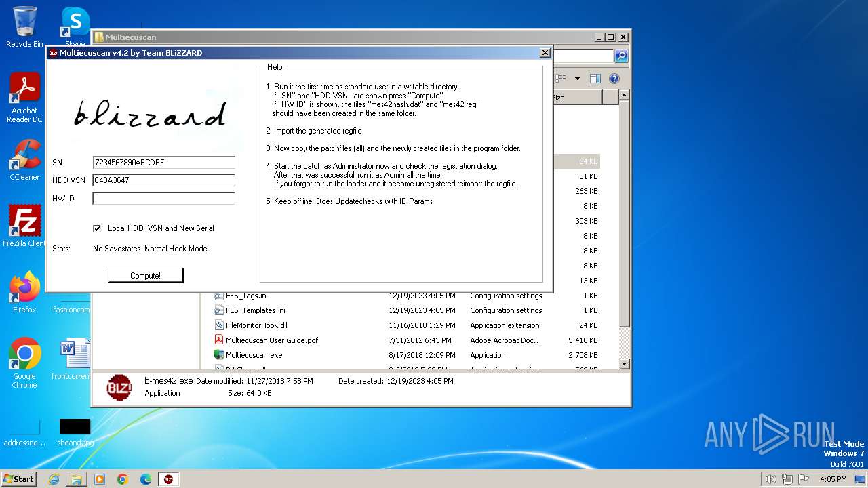
Task: Expand the view options dropdown arrow
Action: 577,79
